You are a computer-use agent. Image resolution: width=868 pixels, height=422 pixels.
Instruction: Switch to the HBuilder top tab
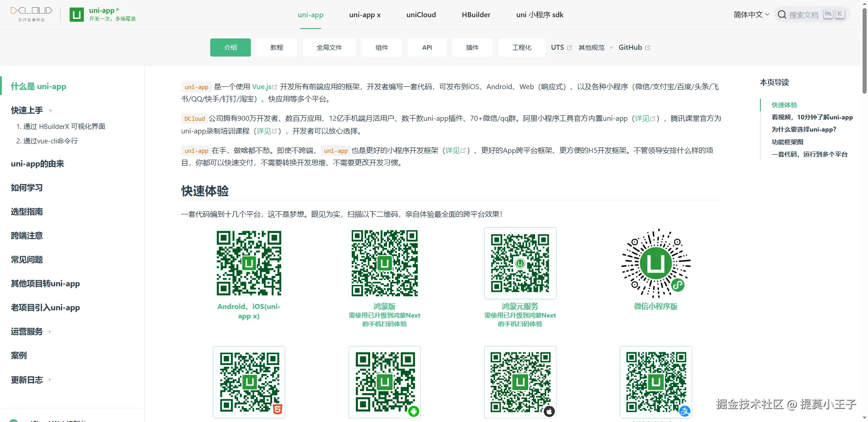[x=476, y=14]
